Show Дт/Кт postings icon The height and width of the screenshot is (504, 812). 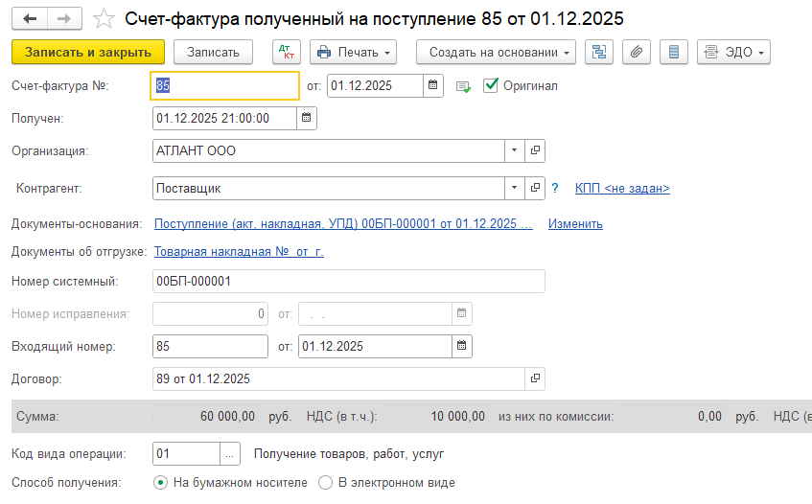click(x=287, y=53)
